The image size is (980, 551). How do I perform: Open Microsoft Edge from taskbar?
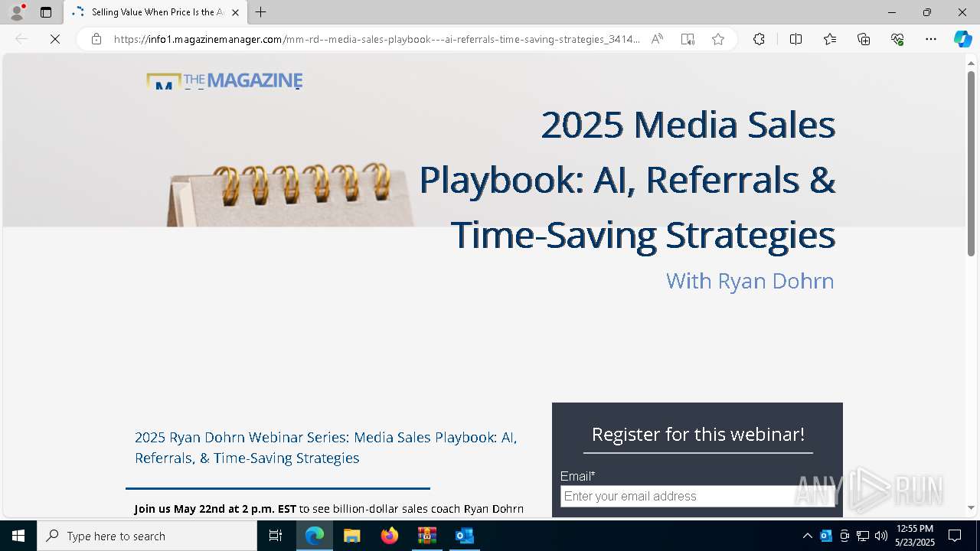pos(315,536)
